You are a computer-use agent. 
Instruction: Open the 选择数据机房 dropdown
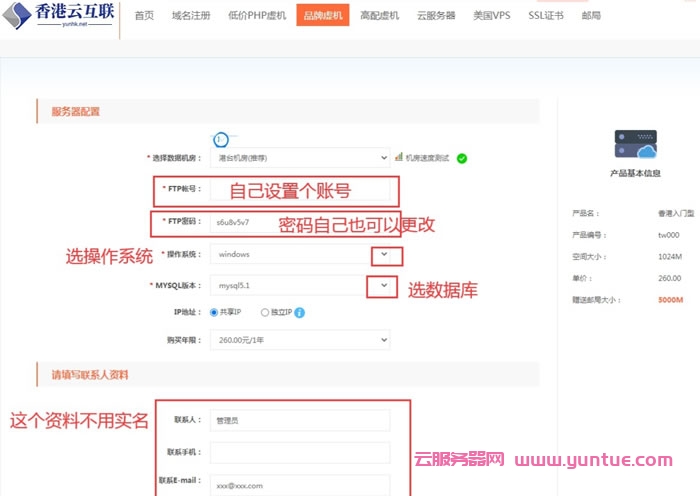[300, 158]
